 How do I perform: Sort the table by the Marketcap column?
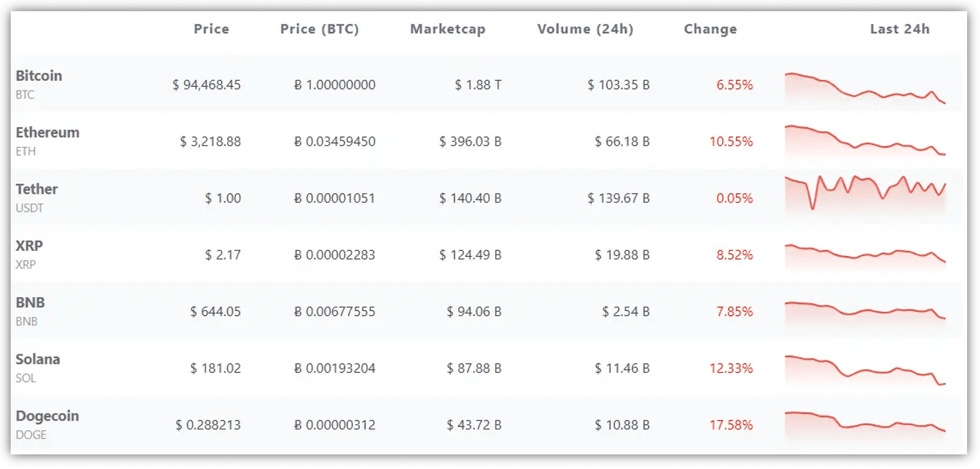448,29
